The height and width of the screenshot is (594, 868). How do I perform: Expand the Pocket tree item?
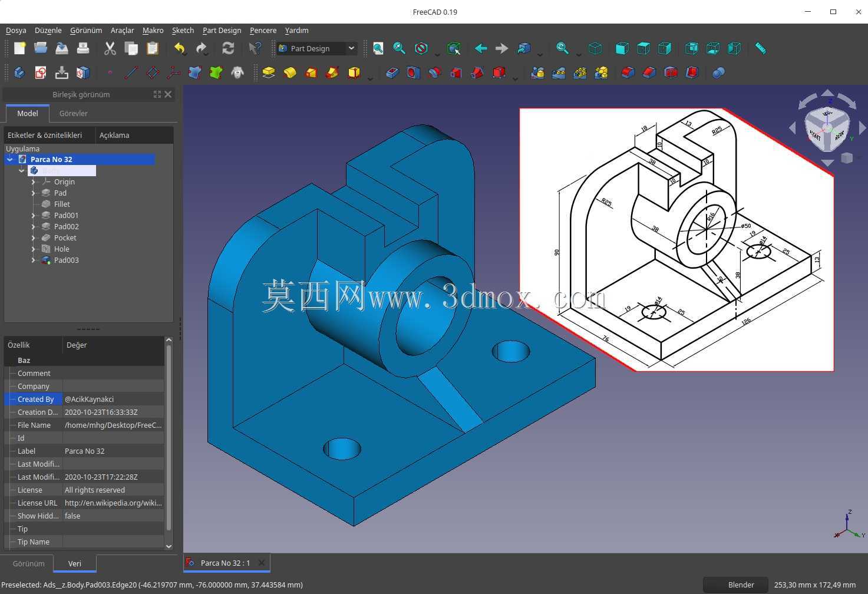[33, 238]
